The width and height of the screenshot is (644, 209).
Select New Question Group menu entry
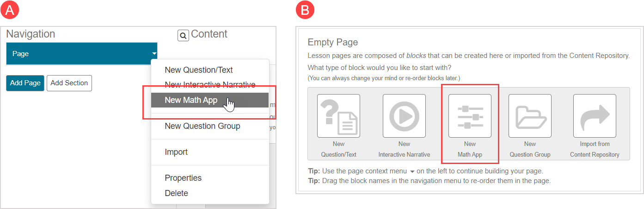[x=202, y=126]
